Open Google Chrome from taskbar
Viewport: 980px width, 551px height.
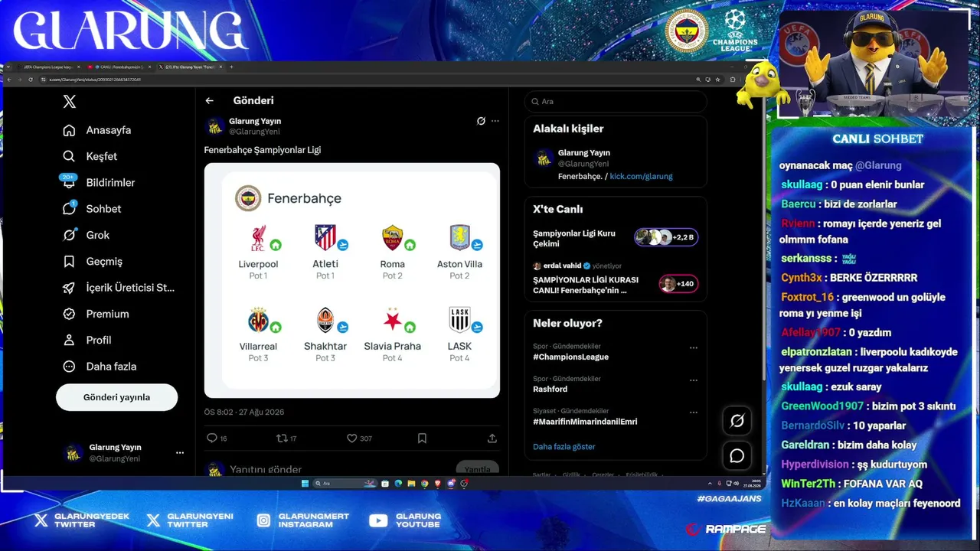coord(425,484)
